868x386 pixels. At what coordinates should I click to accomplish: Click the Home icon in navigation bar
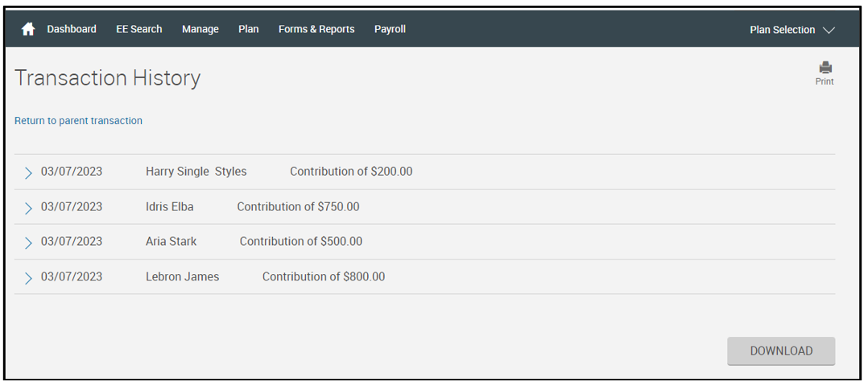28,30
